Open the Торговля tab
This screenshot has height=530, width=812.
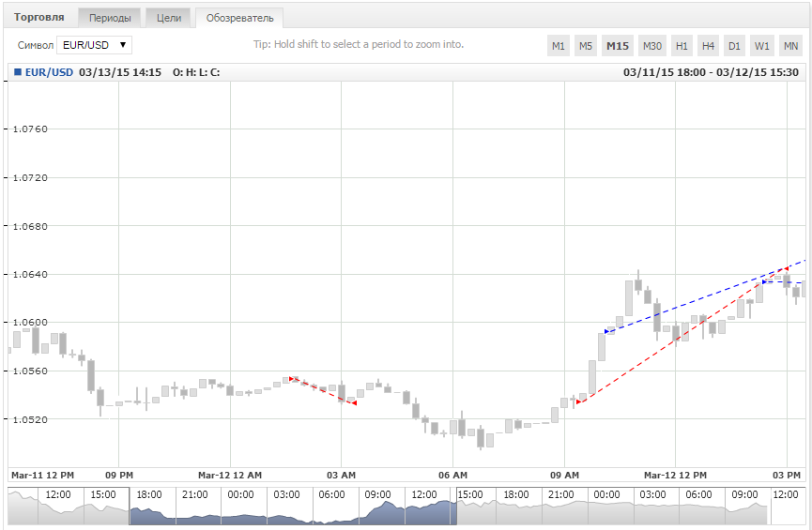click(38, 18)
